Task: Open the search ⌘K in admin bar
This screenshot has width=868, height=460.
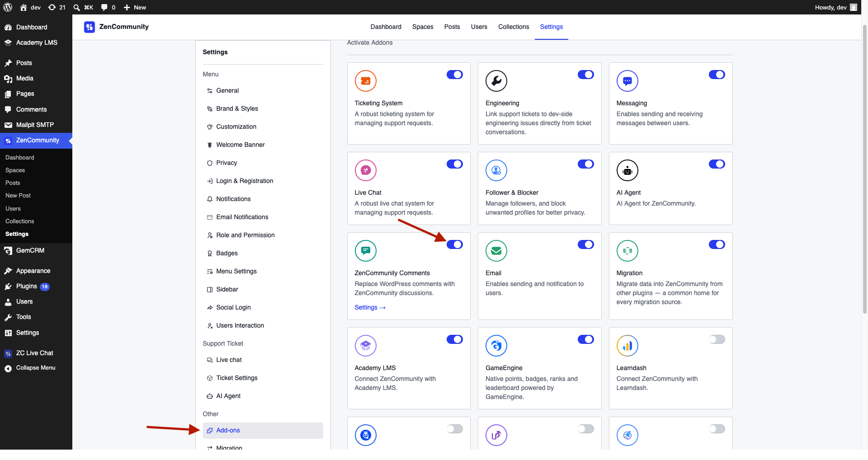Action: pyautogui.click(x=83, y=7)
